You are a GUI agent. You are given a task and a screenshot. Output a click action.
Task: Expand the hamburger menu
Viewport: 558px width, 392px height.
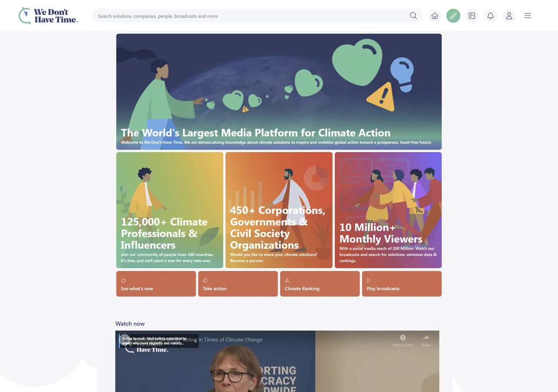click(527, 16)
